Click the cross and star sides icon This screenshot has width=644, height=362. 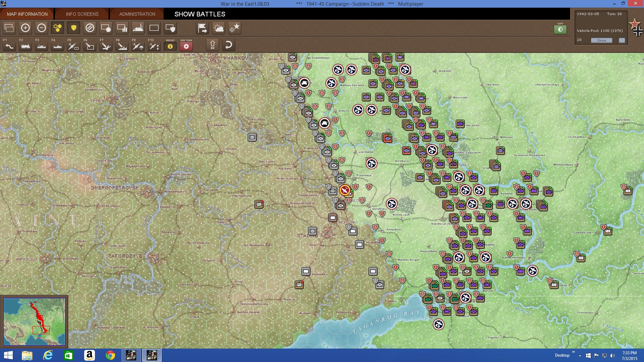pos(235,28)
